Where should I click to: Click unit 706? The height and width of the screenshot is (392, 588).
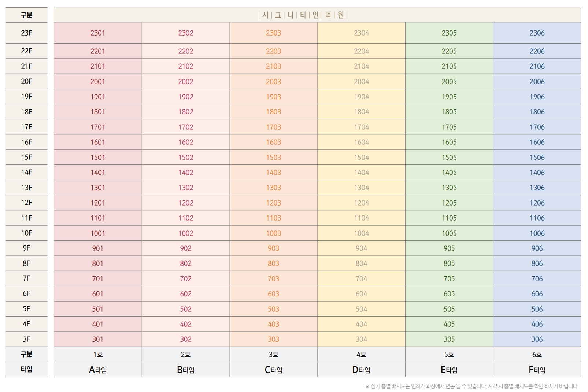537,279
